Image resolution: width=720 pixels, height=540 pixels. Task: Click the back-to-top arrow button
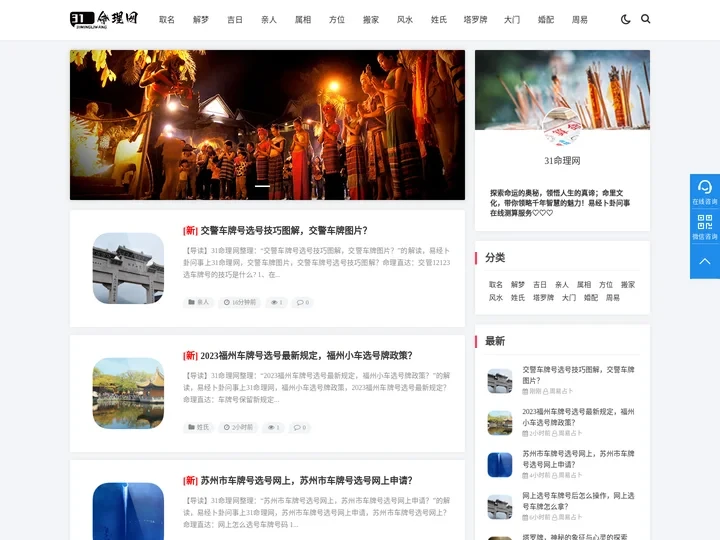tap(705, 261)
